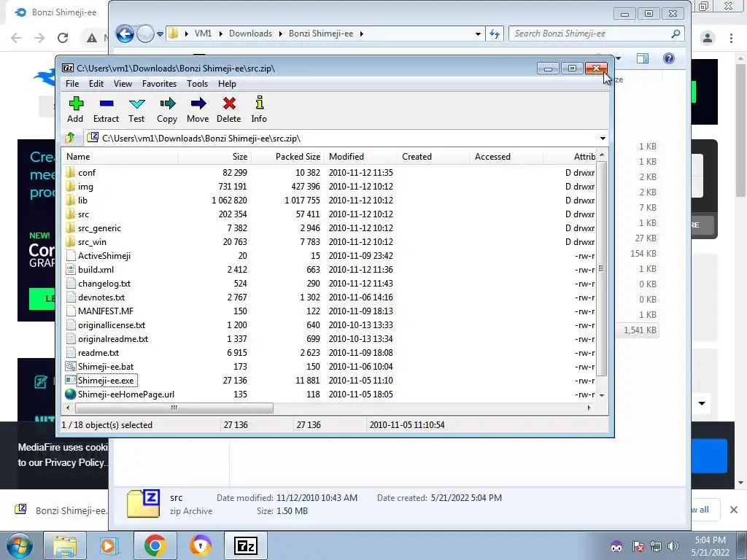Expand the Explorer address history dropdown
This screenshot has height=560, width=747.
click(478, 34)
